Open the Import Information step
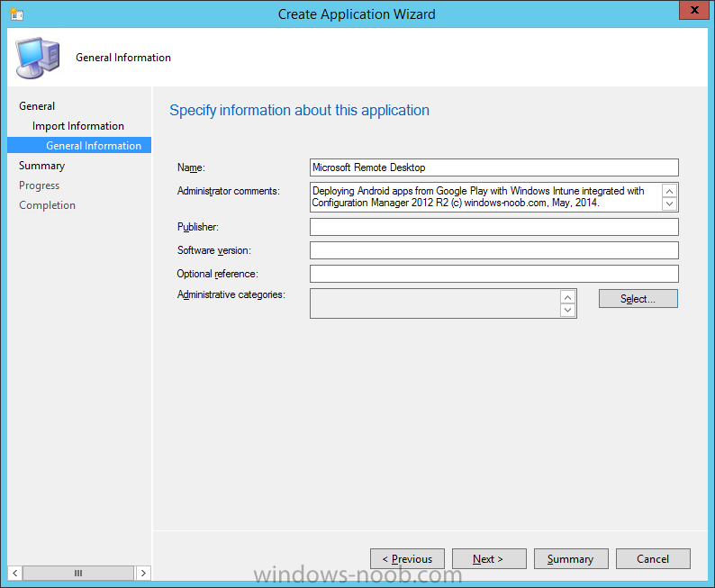Viewport: 715px width, 588px height. point(78,126)
